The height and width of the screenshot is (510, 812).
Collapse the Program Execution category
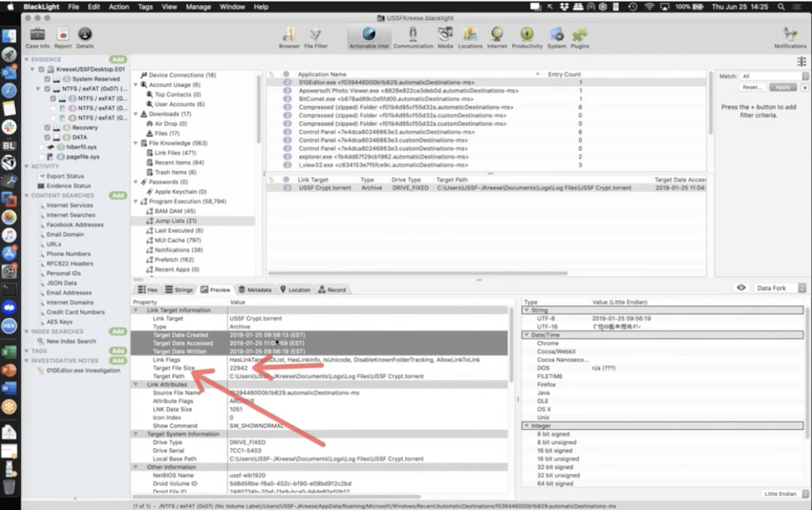(136, 201)
